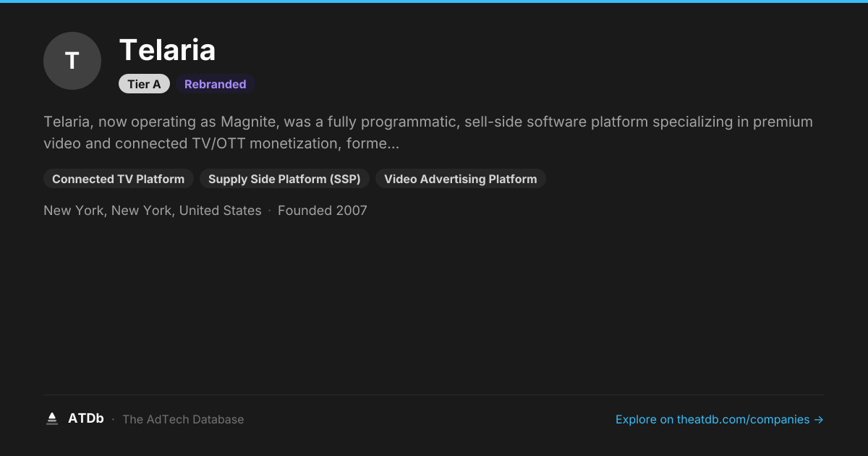Click the Telaria company title
Screen dimensions: 868x456
pos(168,50)
